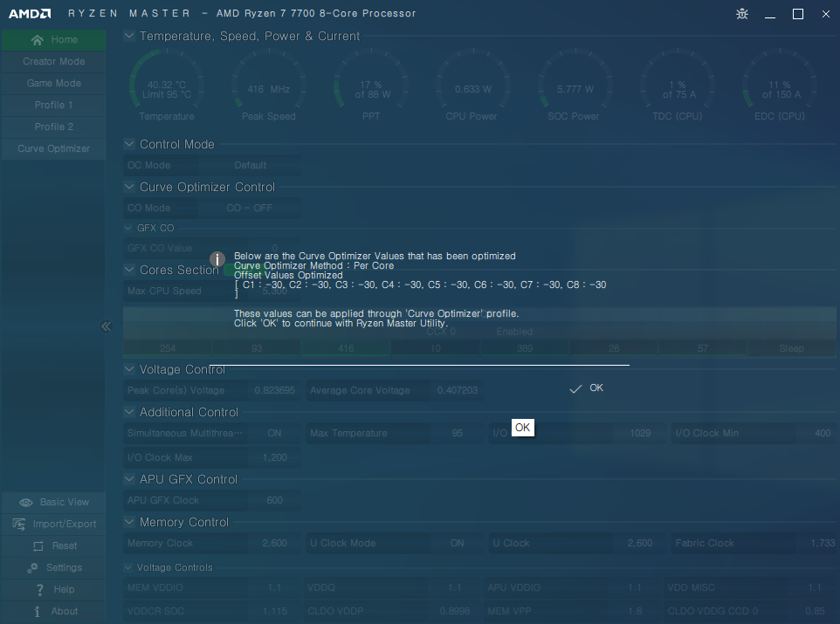Screen dimensions: 840x624
Task: Click U Clock Mode ON value
Action: tap(457, 543)
